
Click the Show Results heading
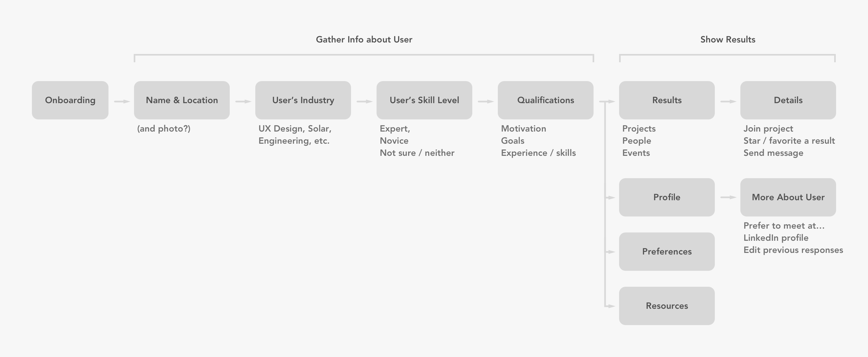(728, 40)
